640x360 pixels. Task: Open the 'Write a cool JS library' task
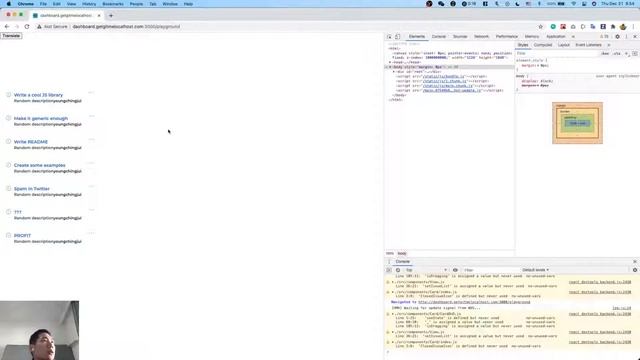(x=38, y=95)
